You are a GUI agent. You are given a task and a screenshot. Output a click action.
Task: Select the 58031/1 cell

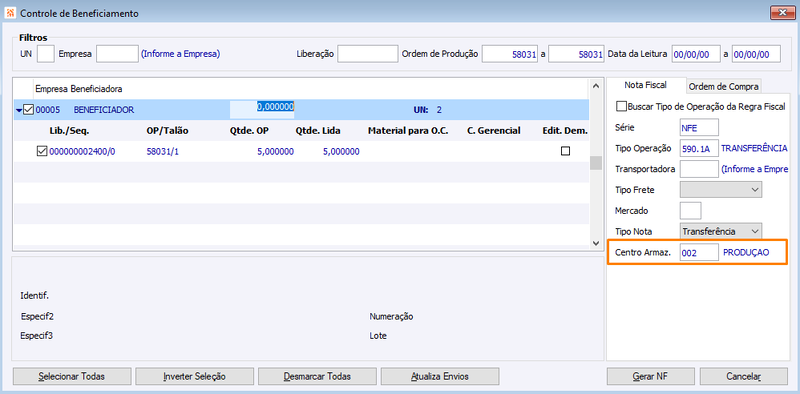coord(162,152)
